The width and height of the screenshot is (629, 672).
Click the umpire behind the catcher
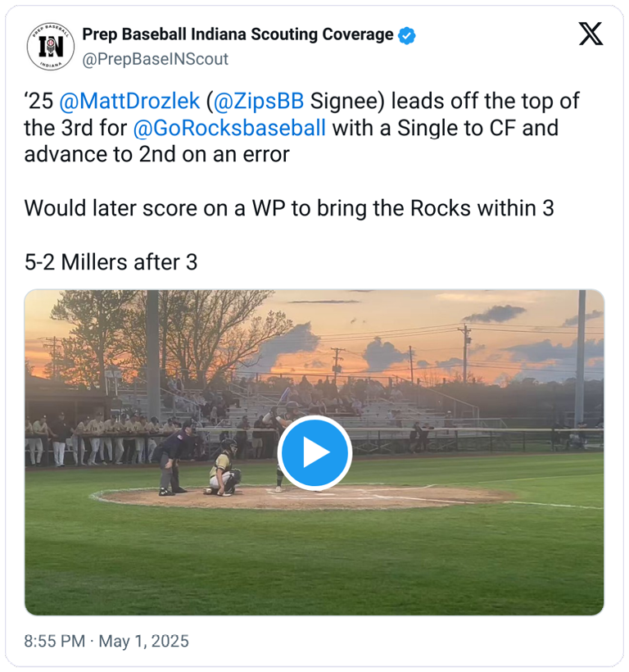point(174,457)
